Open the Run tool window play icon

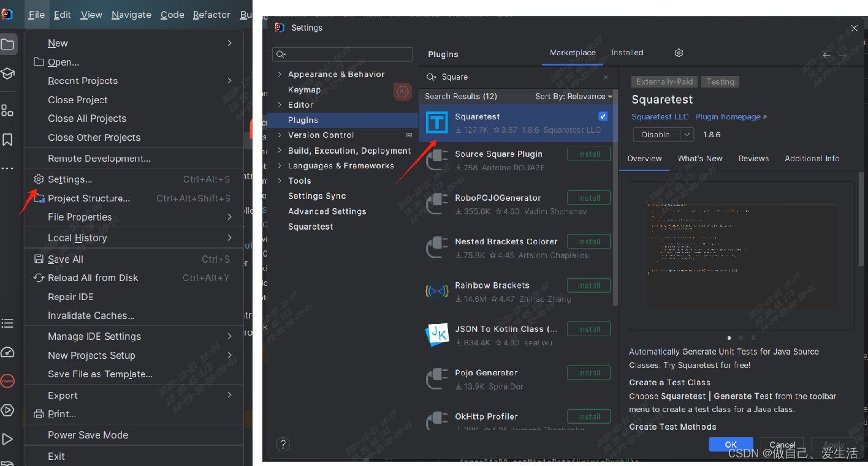click(7, 439)
